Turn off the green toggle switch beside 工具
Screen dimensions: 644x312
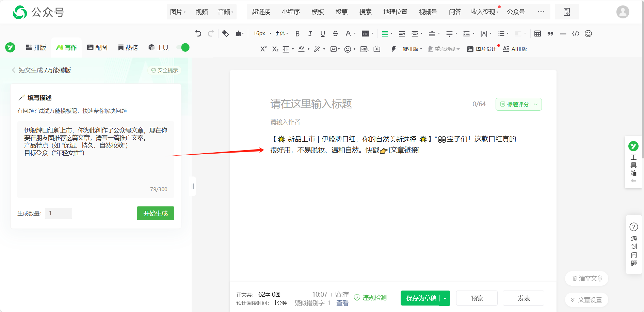coord(183,47)
